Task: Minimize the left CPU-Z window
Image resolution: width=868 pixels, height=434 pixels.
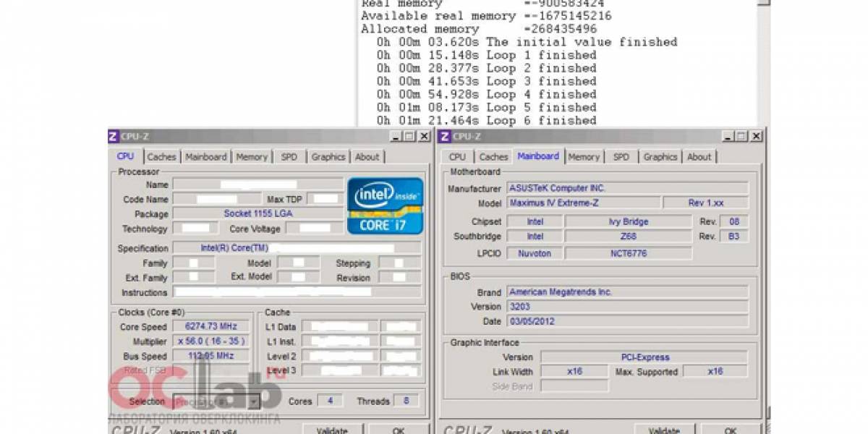Action: click(396, 136)
